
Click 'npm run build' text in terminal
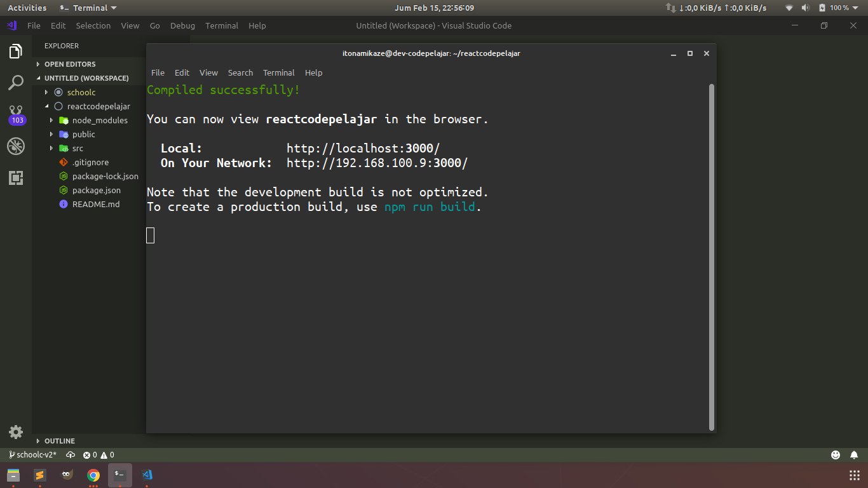(430, 207)
